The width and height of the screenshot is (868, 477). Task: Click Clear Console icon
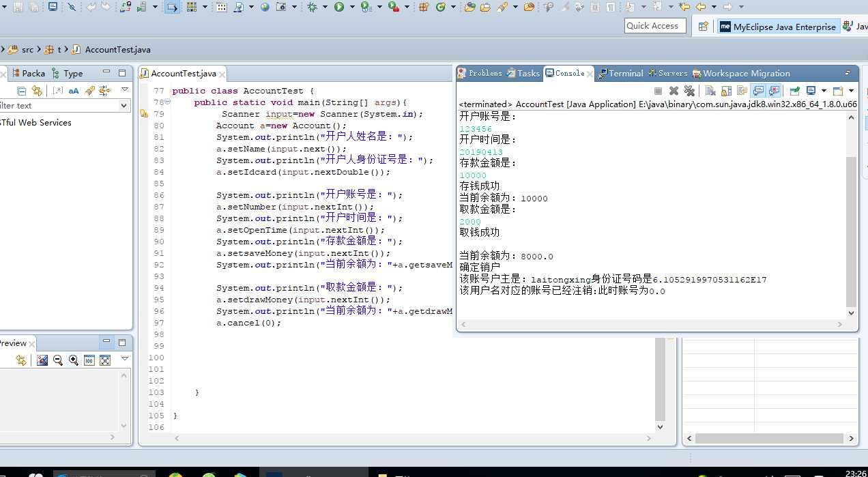tap(710, 91)
